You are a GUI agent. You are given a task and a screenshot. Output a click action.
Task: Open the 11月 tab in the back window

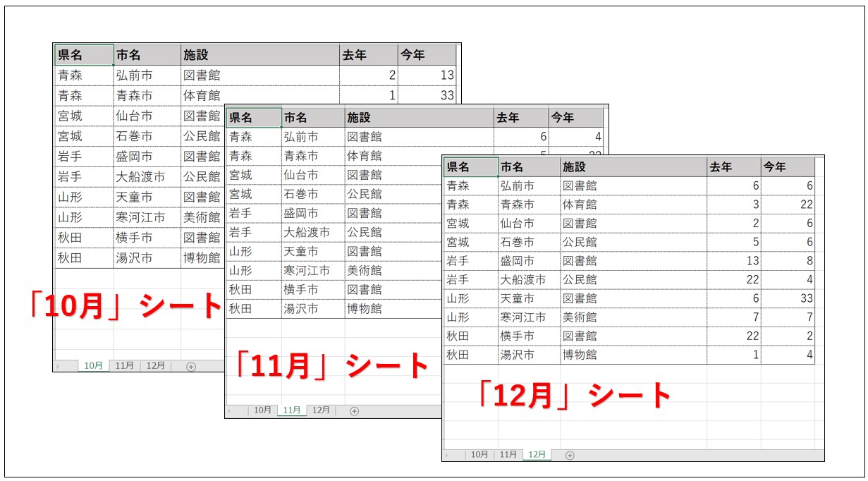[124, 366]
